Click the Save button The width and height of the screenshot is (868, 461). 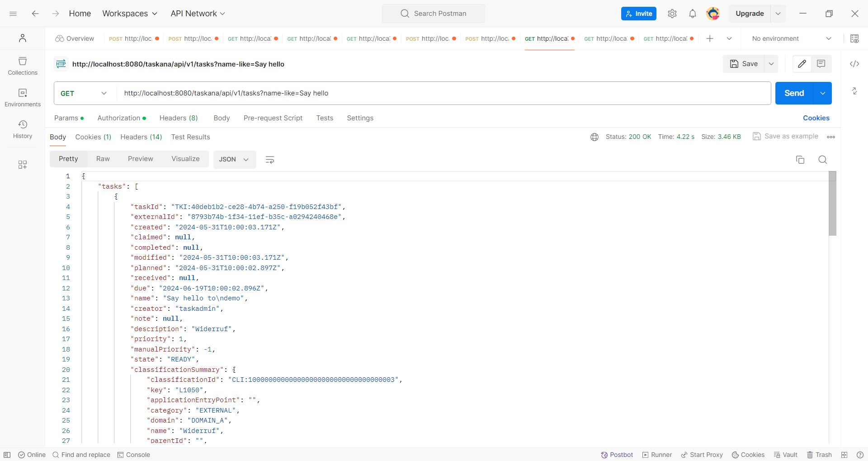pos(744,64)
